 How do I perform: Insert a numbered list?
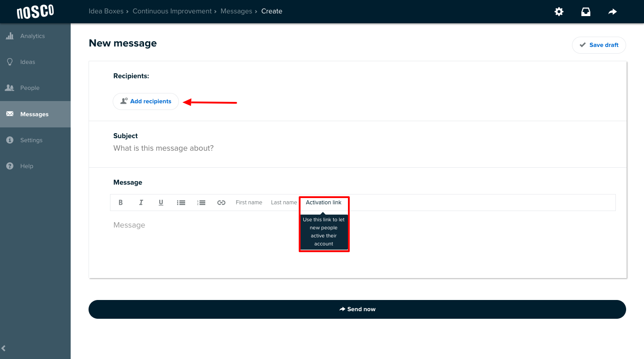click(x=201, y=203)
